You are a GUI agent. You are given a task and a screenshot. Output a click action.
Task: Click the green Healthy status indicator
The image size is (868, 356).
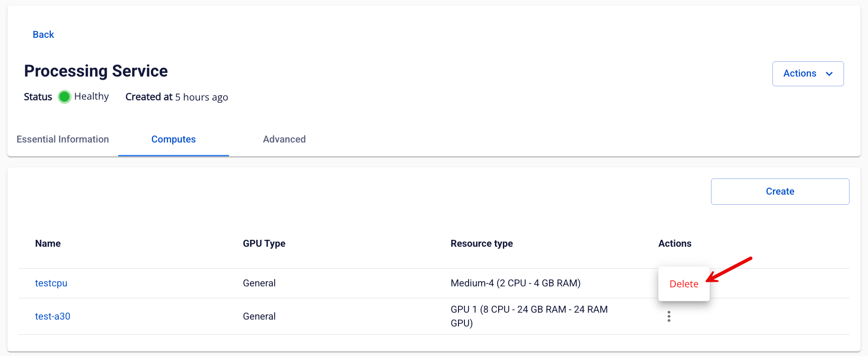pos(64,97)
